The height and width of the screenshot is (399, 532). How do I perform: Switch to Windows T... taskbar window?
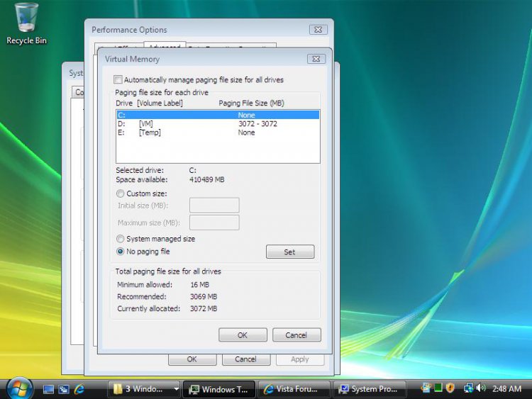click(x=219, y=389)
